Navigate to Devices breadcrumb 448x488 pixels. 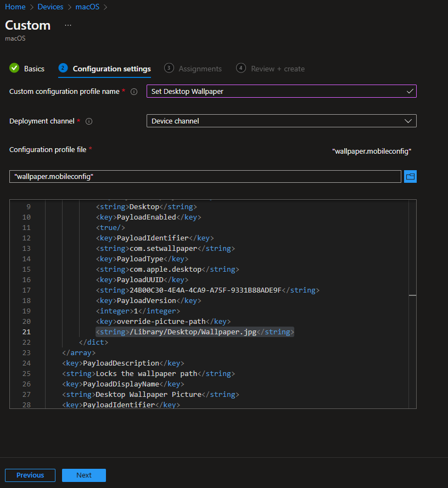tap(51, 7)
